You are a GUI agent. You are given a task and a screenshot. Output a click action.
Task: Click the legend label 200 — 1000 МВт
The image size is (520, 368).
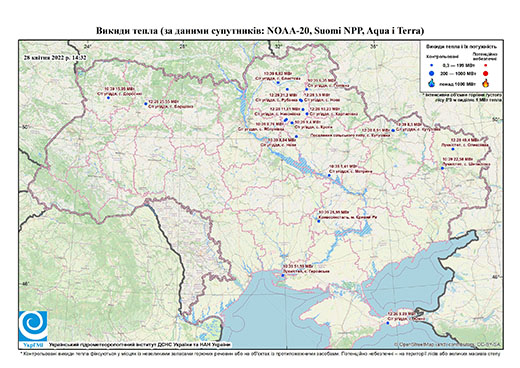pyautogui.click(x=459, y=73)
